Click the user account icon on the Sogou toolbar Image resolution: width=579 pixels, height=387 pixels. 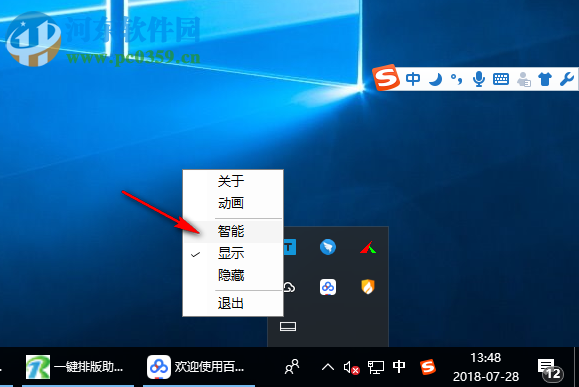tap(524, 79)
